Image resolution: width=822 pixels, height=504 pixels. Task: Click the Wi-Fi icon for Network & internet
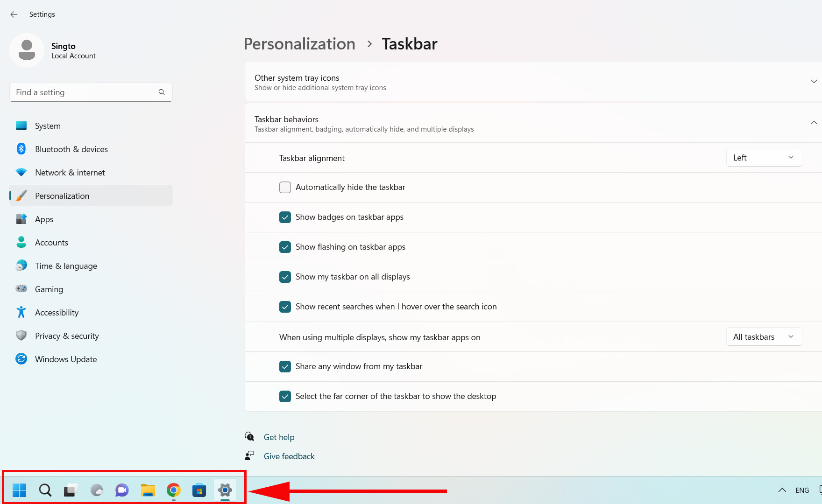click(21, 172)
